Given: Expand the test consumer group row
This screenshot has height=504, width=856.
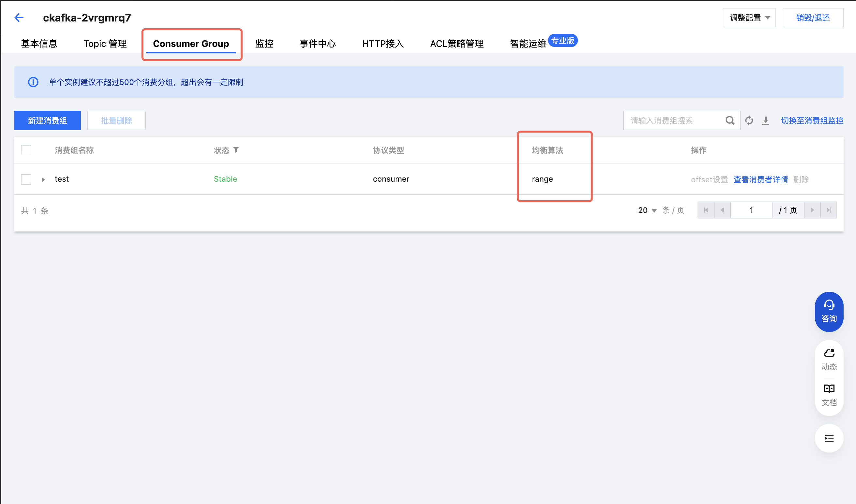Looking at the screenshot, I should [x=43, y=179].
